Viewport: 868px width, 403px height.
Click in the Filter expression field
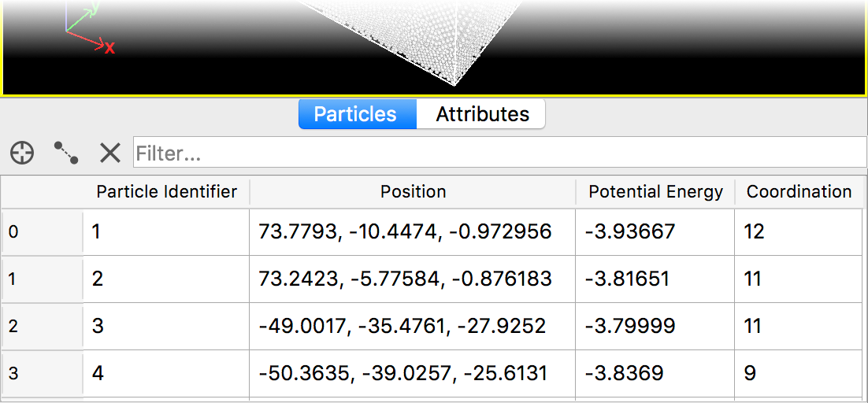pos(499,153)
